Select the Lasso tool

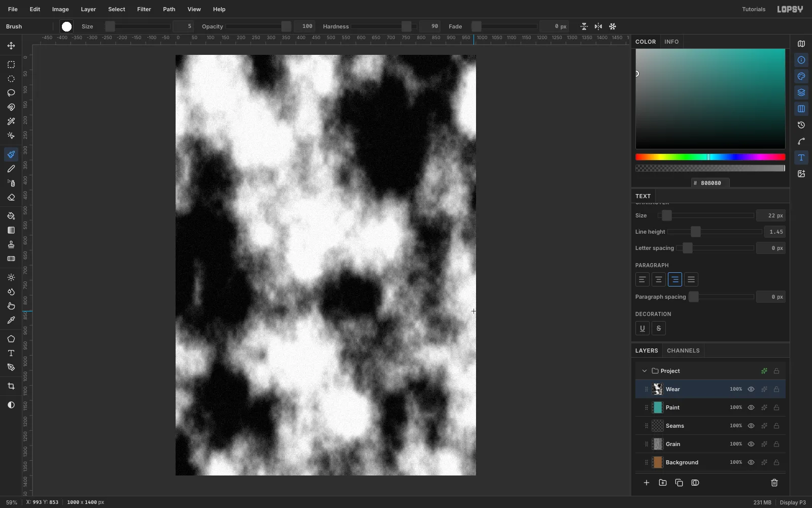[x=11, y=93]
